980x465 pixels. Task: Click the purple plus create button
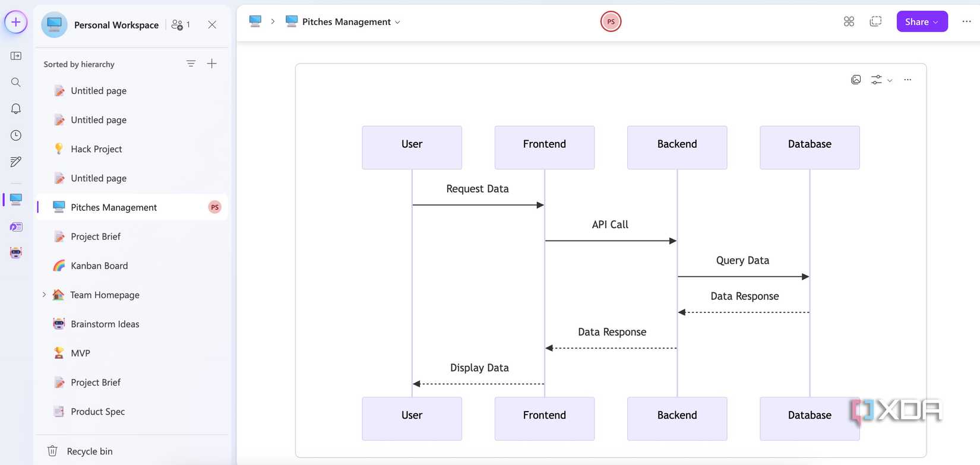pyautogui.click(x=16, y=23)
